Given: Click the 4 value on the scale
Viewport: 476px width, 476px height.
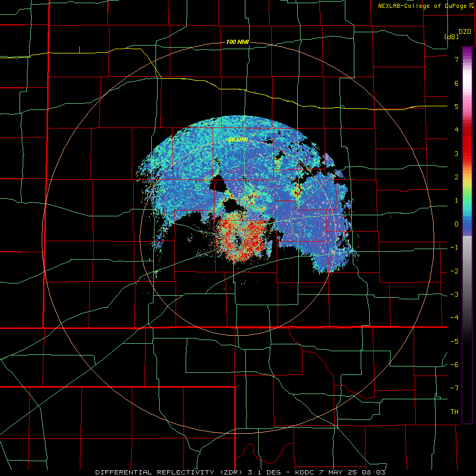Looking at the screenshot, I should pos(456,130).
